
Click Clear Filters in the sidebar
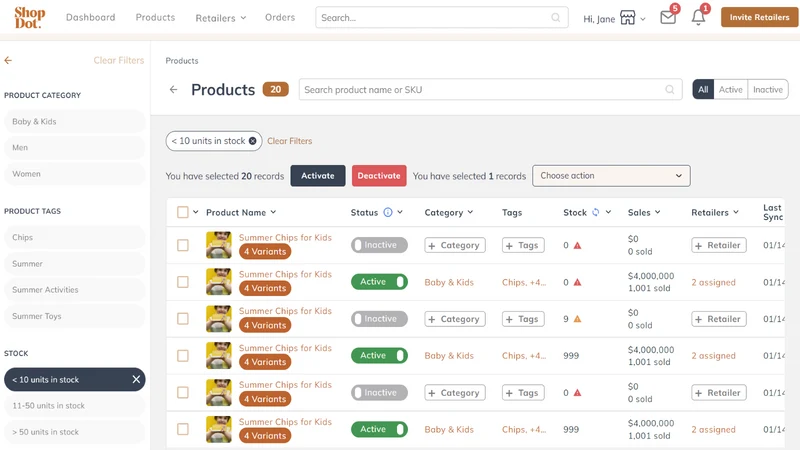coord(119,60)
